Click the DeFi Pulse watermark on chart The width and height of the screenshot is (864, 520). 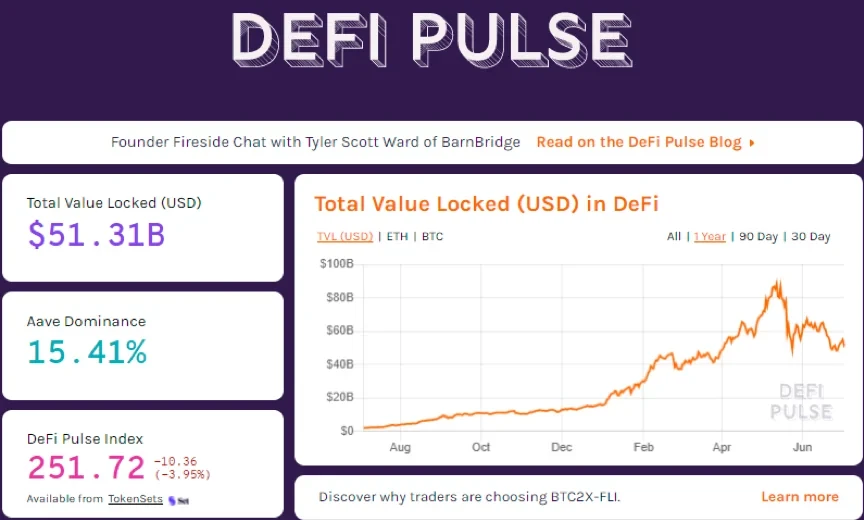point(800,401)
